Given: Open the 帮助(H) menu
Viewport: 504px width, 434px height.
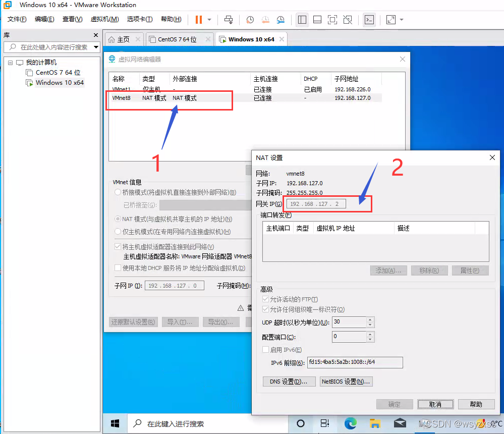Looking at the screenshot, I should pyautogui.click(x=171, y=19).
